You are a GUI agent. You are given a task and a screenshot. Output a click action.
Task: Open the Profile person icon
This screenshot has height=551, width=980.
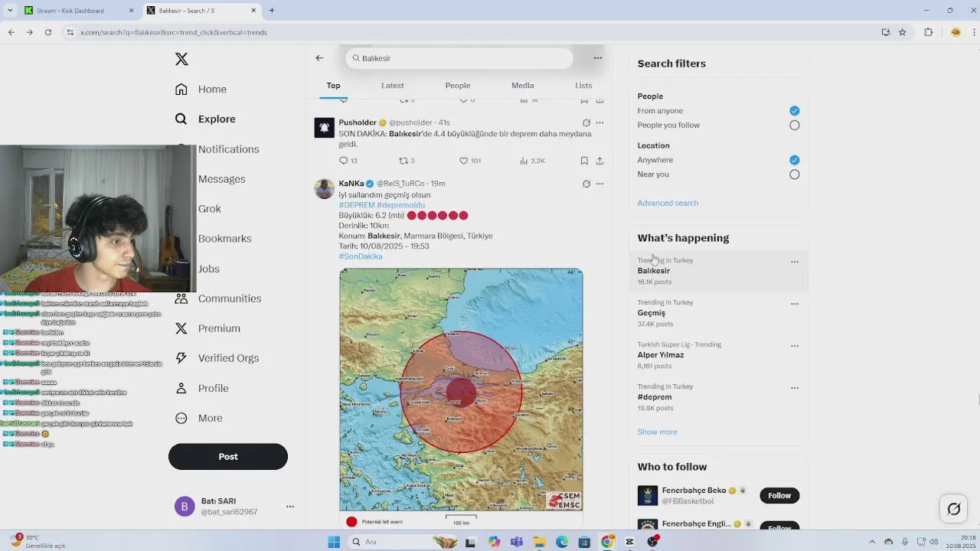[181, 388]
